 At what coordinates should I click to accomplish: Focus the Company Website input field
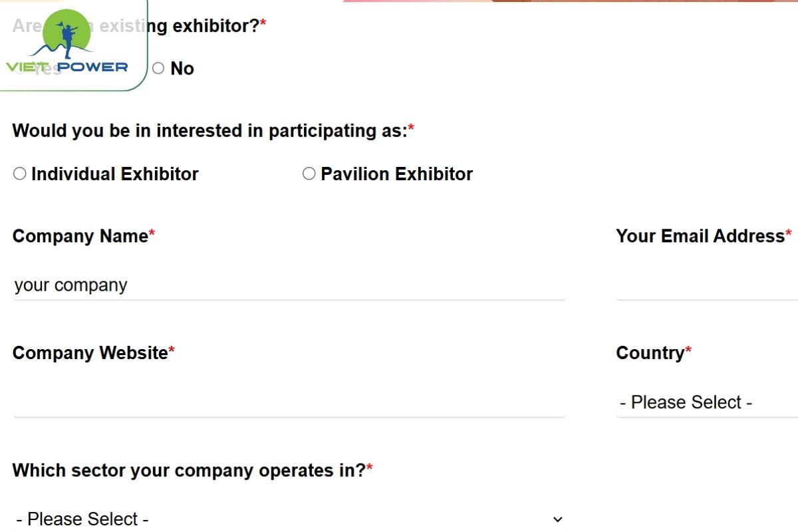[x=289, y=402]
